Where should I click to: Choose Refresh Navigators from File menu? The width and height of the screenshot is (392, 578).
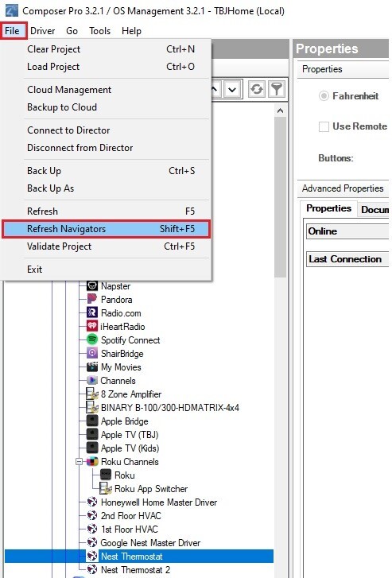(107, 229)
